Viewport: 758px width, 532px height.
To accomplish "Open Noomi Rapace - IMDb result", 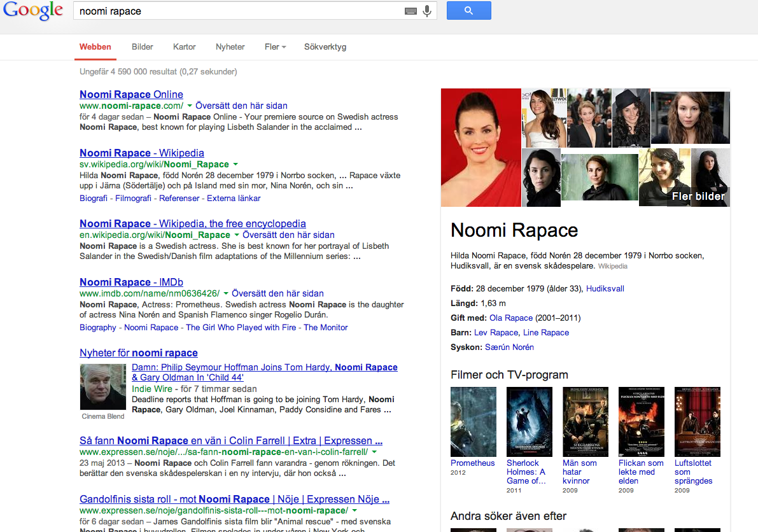I will pos(132,282).
